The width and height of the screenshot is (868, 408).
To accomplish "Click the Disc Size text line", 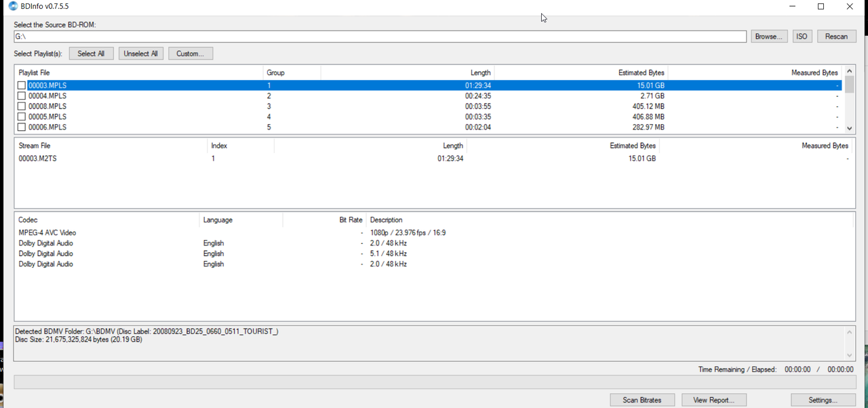I will [79, 340].
